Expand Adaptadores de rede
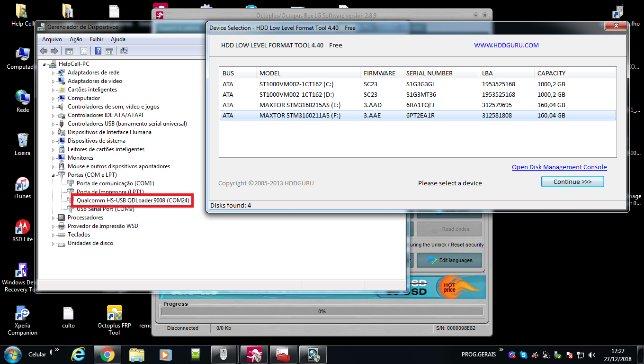Image resolution: width=644 pixels, height=364 pixels. pyautogui.click(x=54, y=73)
